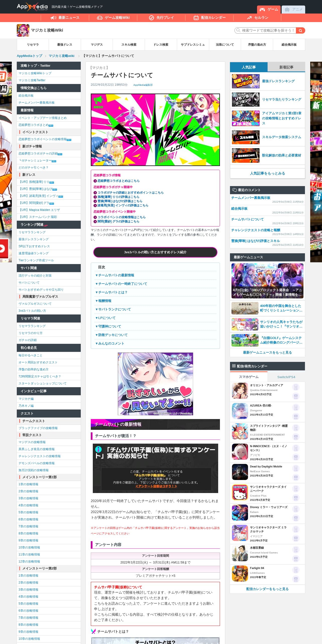Click 最新ゲームニュースをもっと見る link
The width and height of the screenshot is (322, 644).
coord(267,353)
